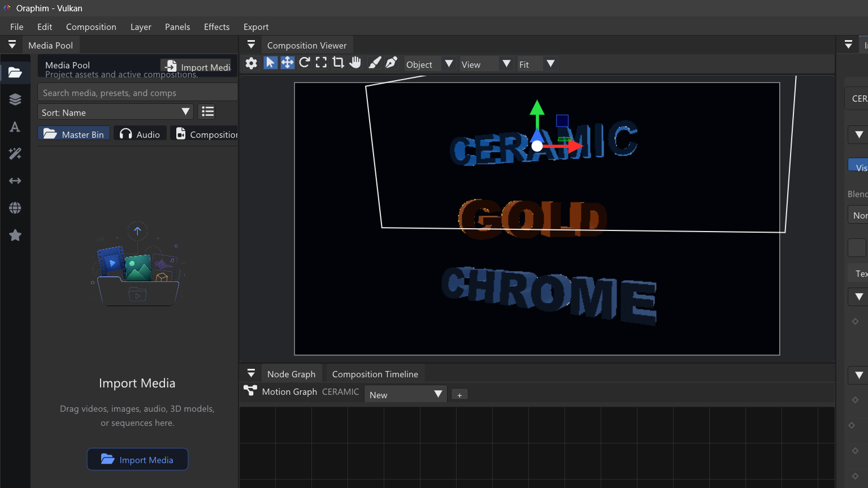The height and width of the screenshot is (488, 868).
Task: Pick the Scale bounding-box tool
Action: [x=321, y=63]
